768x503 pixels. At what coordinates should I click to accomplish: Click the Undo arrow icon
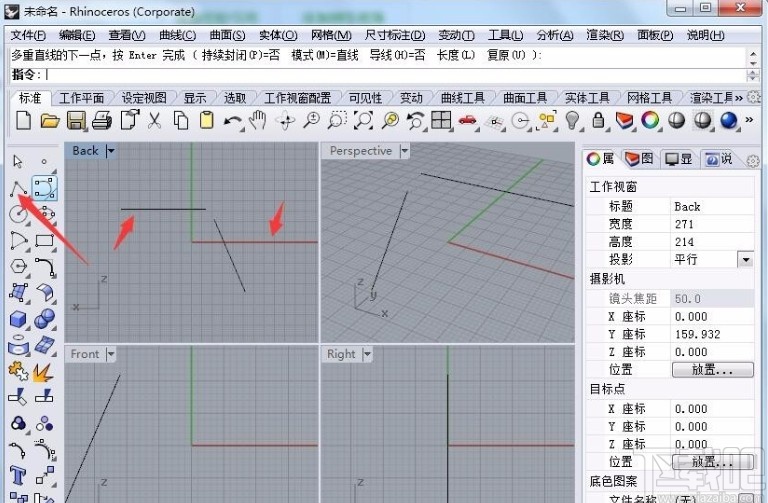232,121
